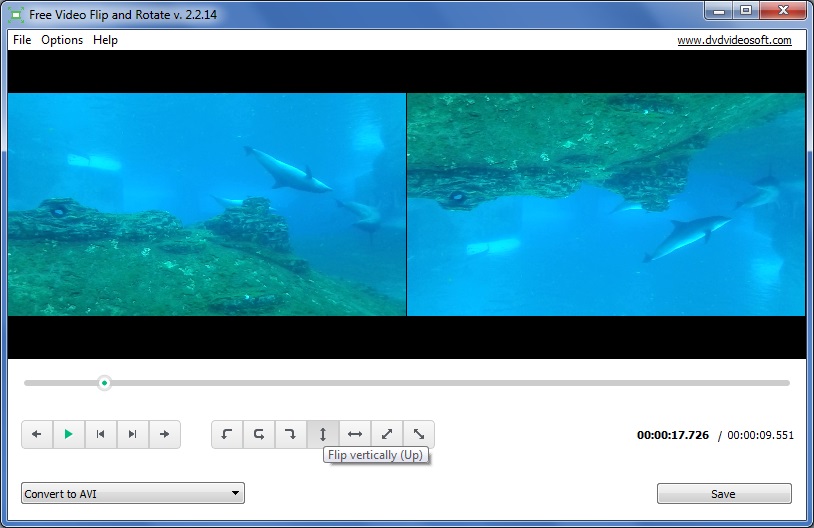This screenshot has width=814, height=528.
Task: Click the total duration 00:00:09.551
Action: [x=761, y=435]
